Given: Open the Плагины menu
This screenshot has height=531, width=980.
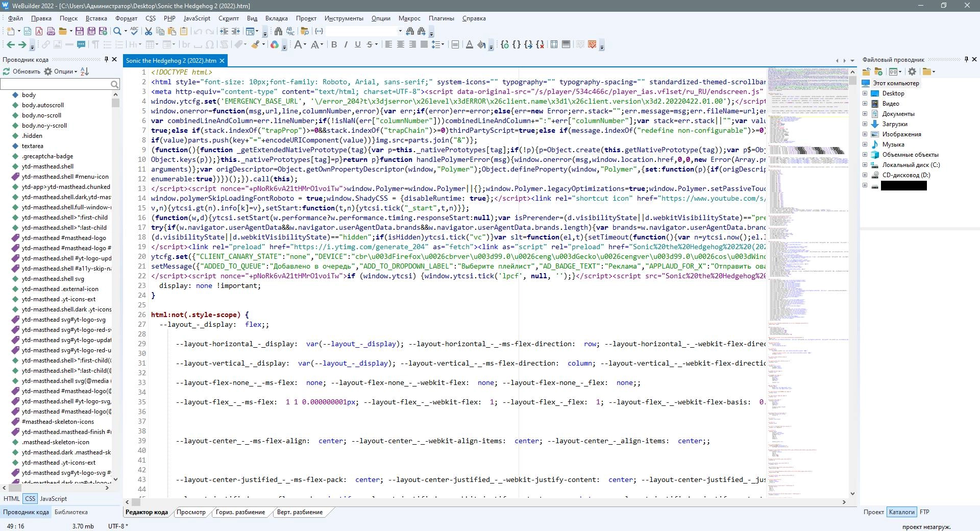Looking at the screenshot, I should pyautogui.click(x=441, y=18).
